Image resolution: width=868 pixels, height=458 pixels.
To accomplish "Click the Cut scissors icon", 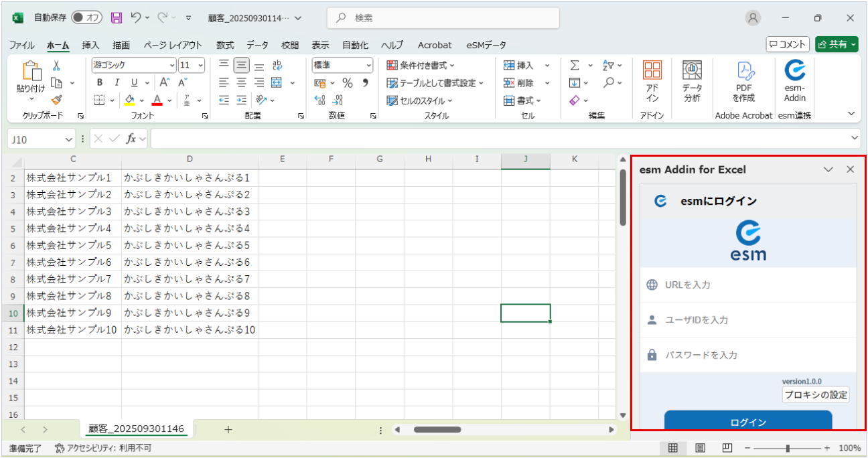I will (56, 66).
